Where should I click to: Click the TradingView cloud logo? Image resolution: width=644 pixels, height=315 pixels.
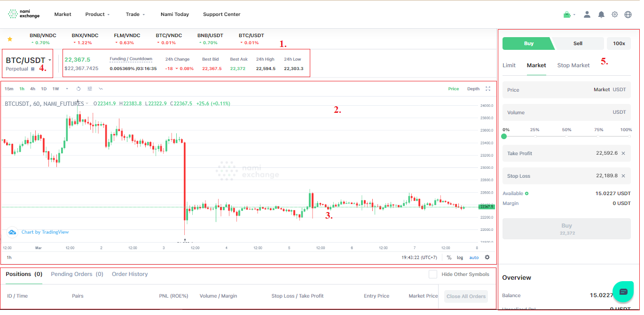tap(12, 232)
